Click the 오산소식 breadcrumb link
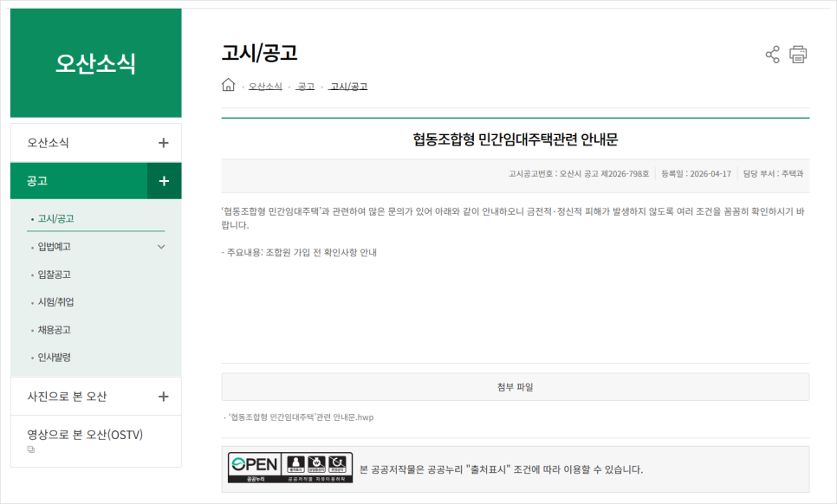 click(265, 87)
